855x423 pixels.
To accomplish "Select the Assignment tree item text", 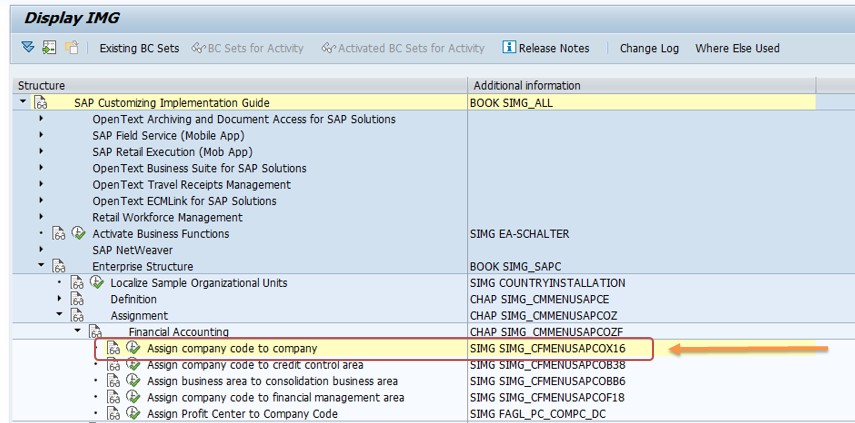I will click(139, 316).
